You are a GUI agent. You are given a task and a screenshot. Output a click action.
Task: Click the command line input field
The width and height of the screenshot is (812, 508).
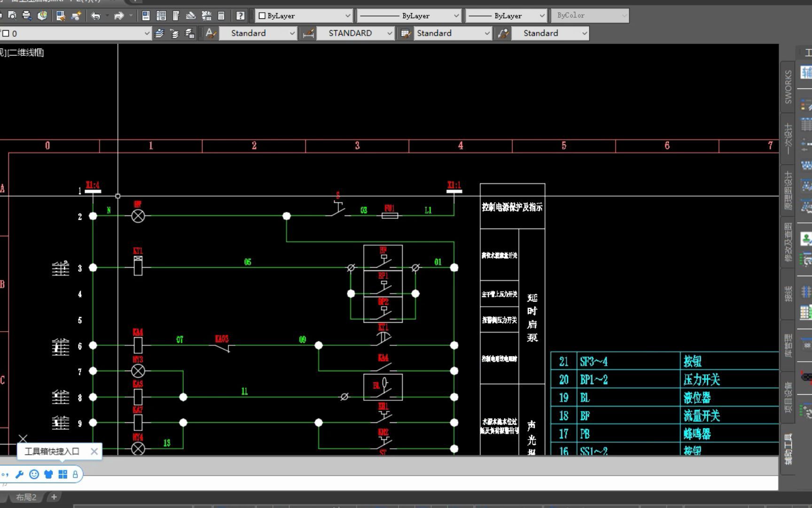(x=389, y=483)
